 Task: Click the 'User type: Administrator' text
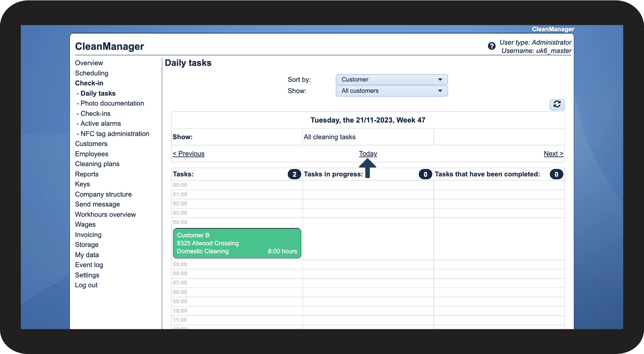[535, 43]
